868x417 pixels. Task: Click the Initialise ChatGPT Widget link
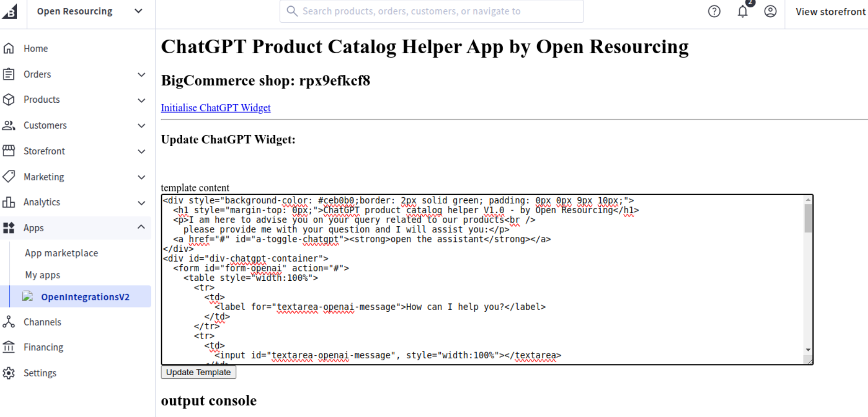coord(216,108)
